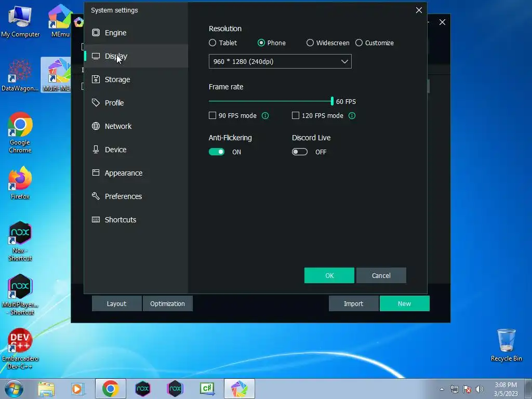
Task: Select DataWagon desktop shortcut
Action: [x=20, y=75]
